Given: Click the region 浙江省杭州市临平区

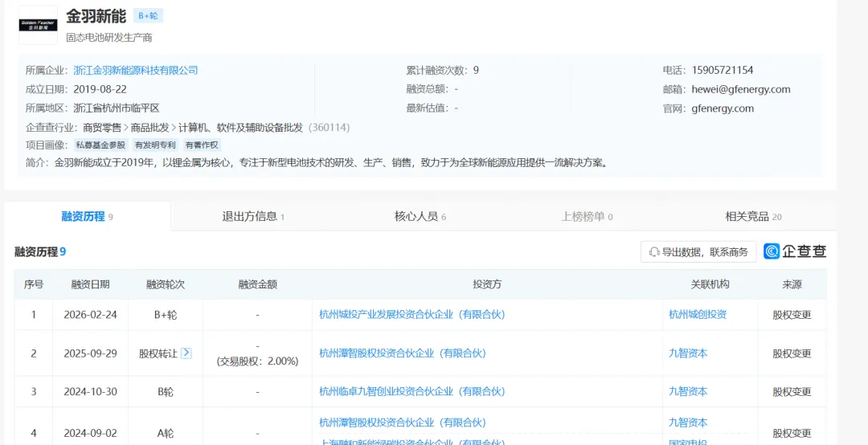Looking at the screenshot, I should tap(117, 108).
